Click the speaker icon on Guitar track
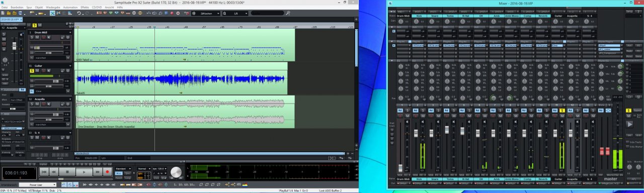Viewport: 644px width, 193px height. 49,70
